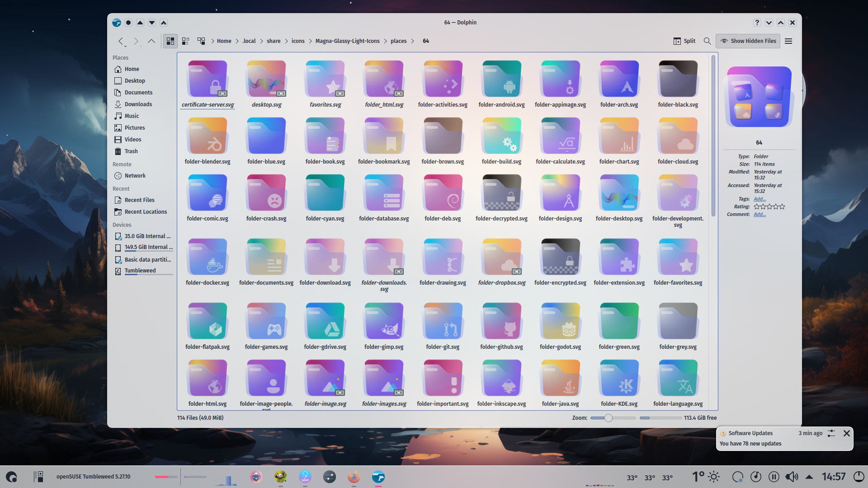868x488 pixels.
Task: Select folder-inkscape.svg file icon
Action: pos(501,378)
